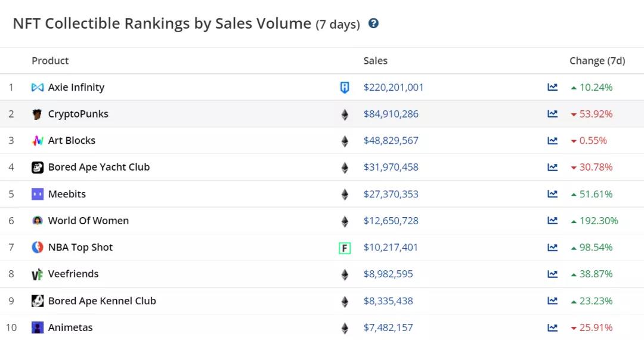The height and width of the screenshot is (340, 644).
Task: Open the Bored Ape Kennel Club link
Action: point(103,301)
